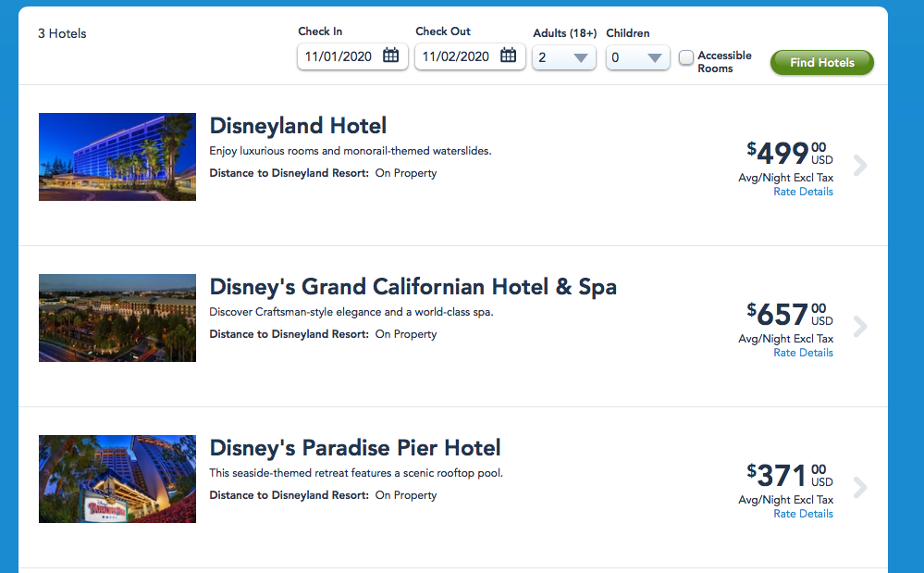Open Rate Details for Grand Californian Hotel

[x=803, y=353]
